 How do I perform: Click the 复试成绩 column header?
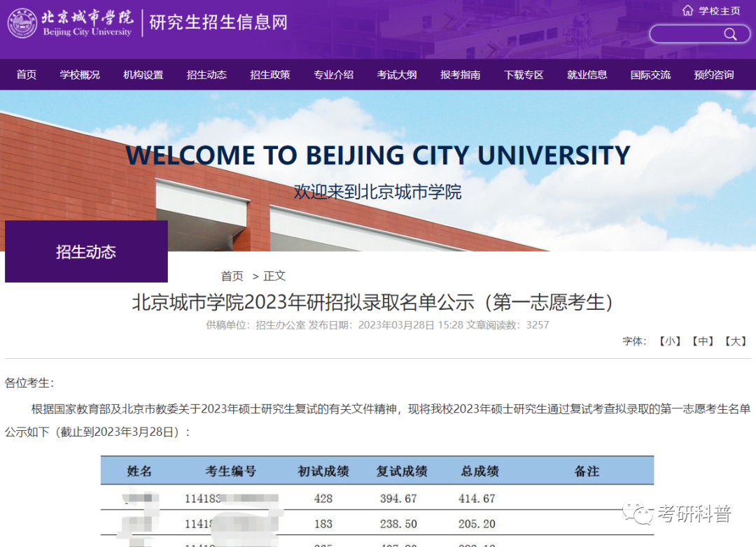click(402, 471)
